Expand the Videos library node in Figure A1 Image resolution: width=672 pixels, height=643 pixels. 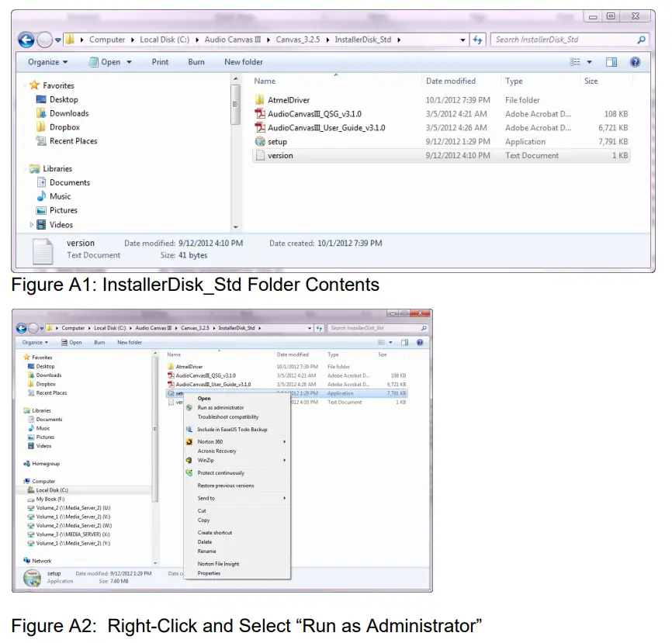(32, 225)
